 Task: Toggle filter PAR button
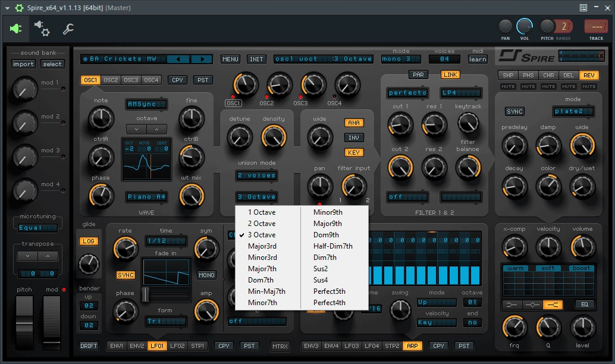[418, 74]
